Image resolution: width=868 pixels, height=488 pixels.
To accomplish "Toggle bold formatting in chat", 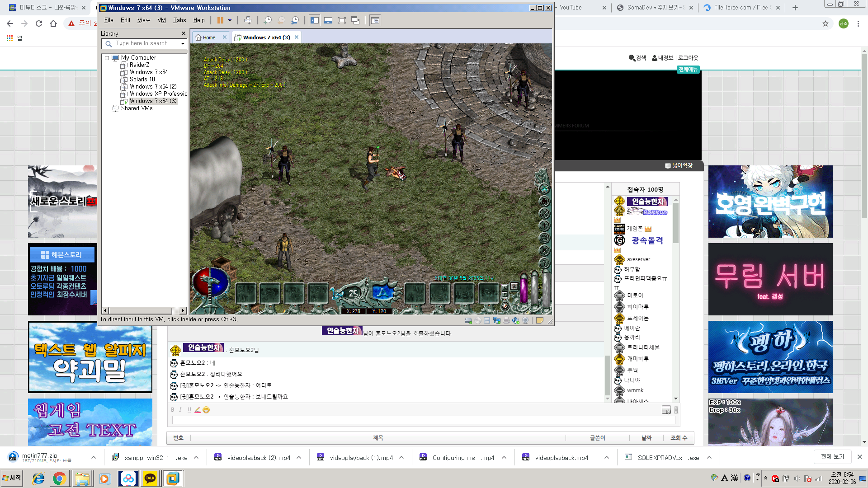I will pos(172,410).
